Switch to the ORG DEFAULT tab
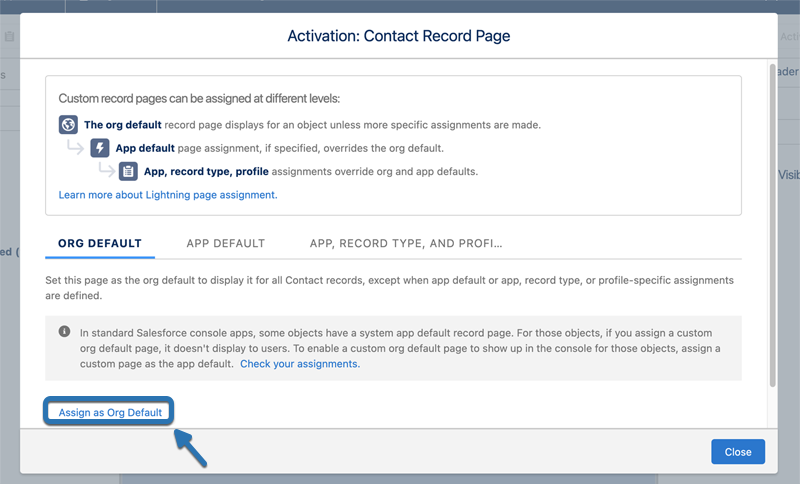 coord(100,243)
